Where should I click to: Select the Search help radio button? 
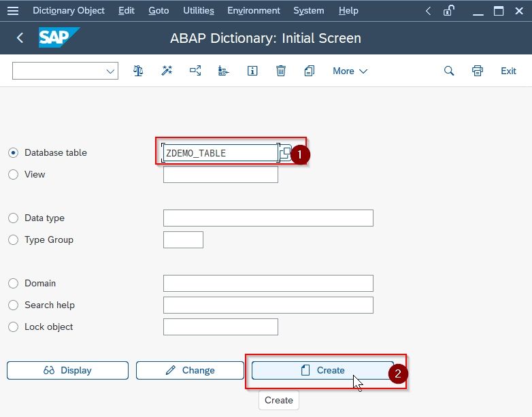[x=13, y=305]
